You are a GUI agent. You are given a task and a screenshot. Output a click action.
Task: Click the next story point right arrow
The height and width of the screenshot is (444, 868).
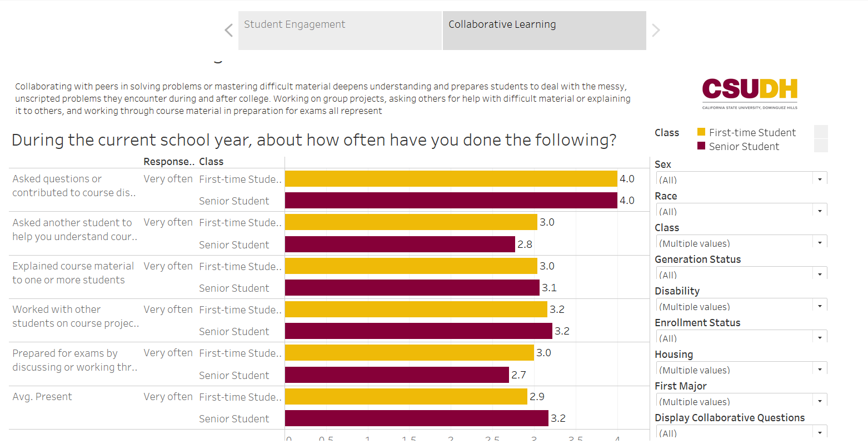click(x=656, y=31)
